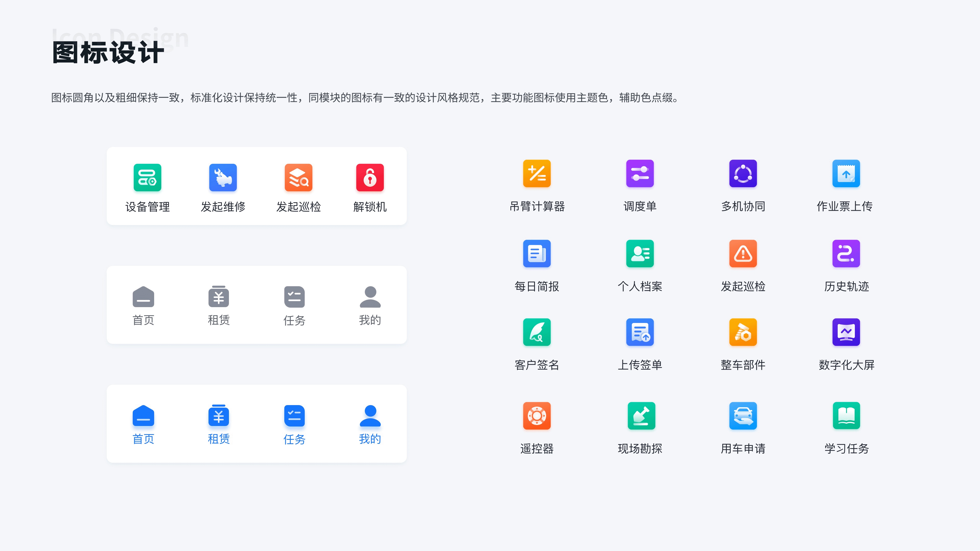Open the 作业票上传 upload icon
Viewport: 980px width, 551px height.
846,173
